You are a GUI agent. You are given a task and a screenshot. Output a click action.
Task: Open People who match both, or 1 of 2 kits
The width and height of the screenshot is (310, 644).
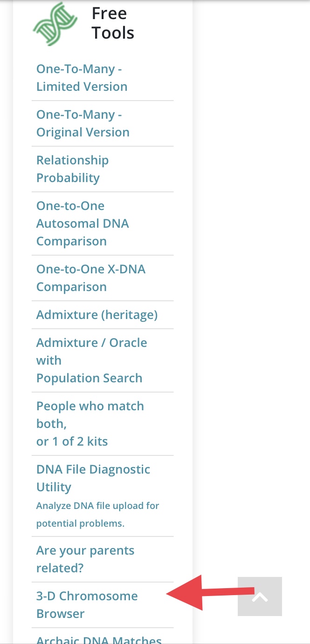(90, 423)
